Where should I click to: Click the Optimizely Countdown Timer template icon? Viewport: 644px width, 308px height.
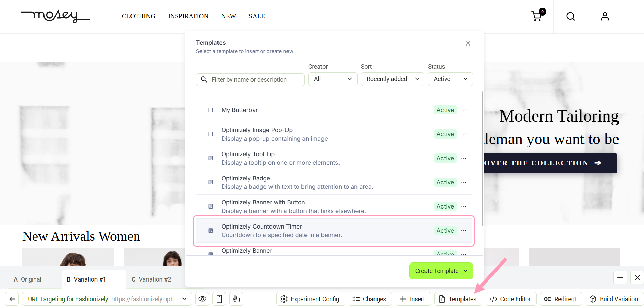[x=211, y=231]
